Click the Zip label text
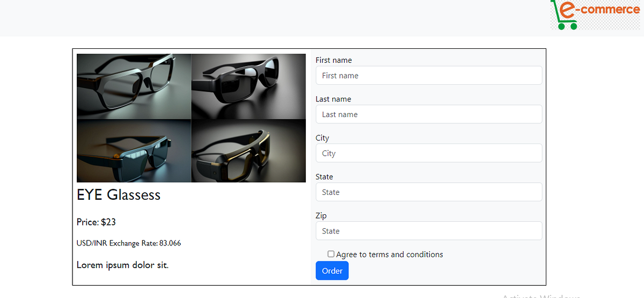This screenshot has width=644, height=298. 321,216
